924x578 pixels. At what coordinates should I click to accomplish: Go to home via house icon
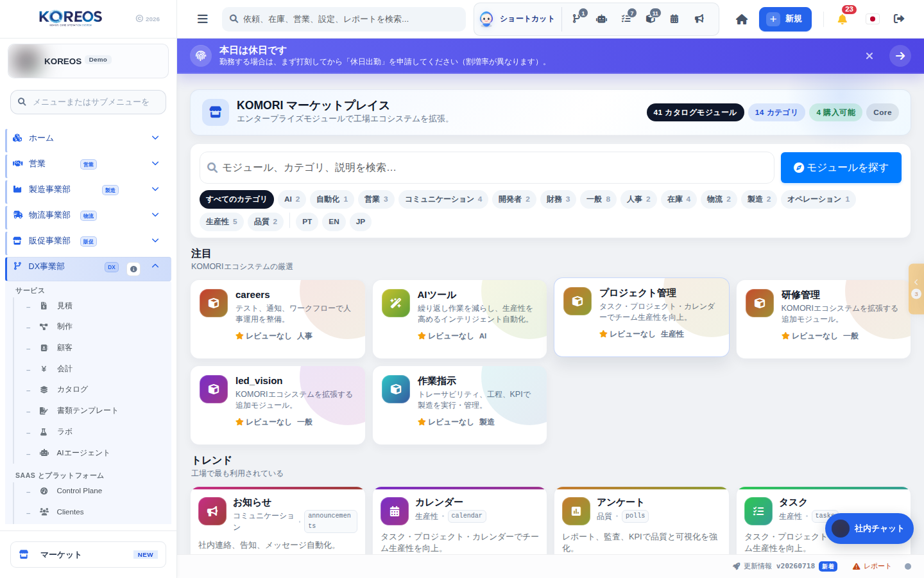pos(742,19)
